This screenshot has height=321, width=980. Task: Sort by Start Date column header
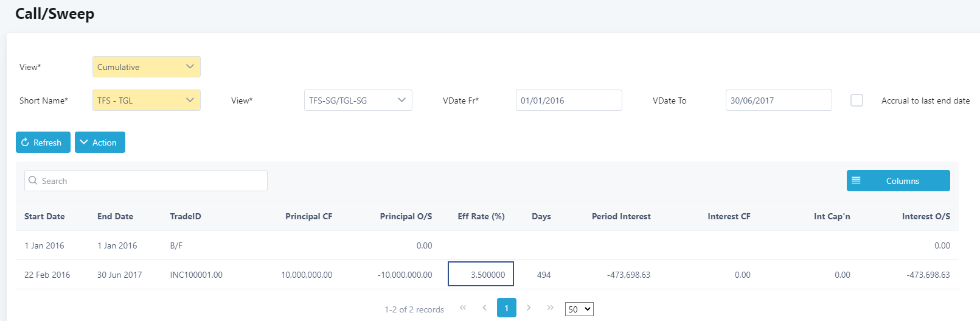44,216
